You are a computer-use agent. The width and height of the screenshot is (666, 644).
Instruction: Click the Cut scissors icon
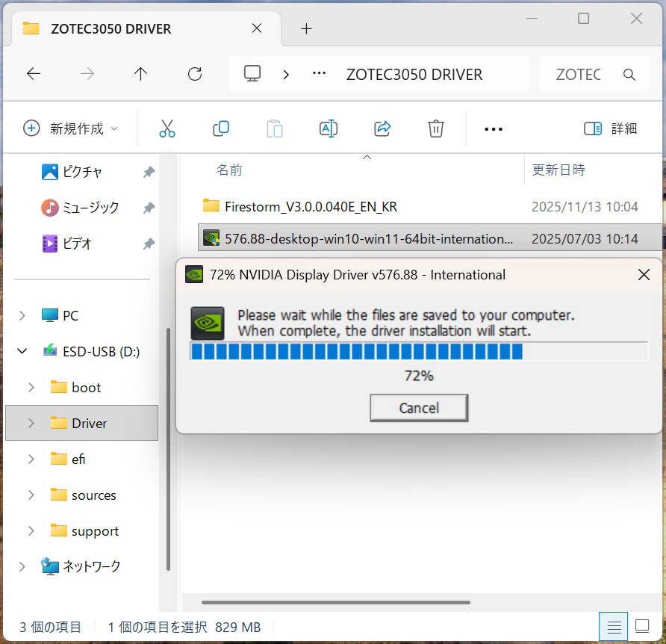167,129
